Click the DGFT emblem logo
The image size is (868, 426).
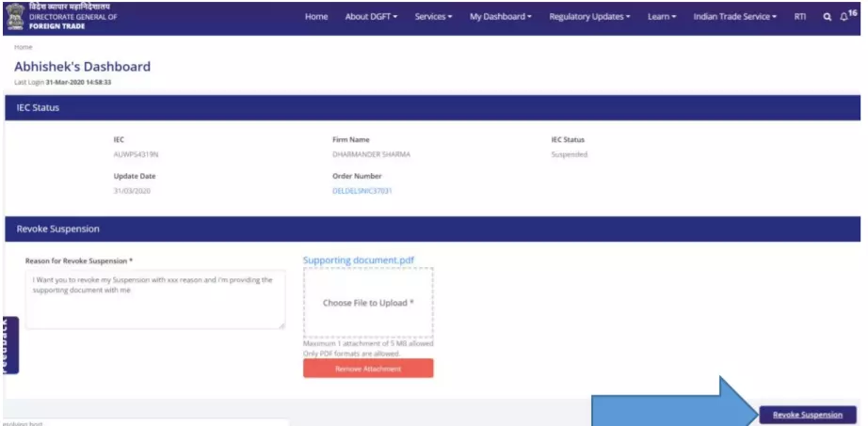15,18
